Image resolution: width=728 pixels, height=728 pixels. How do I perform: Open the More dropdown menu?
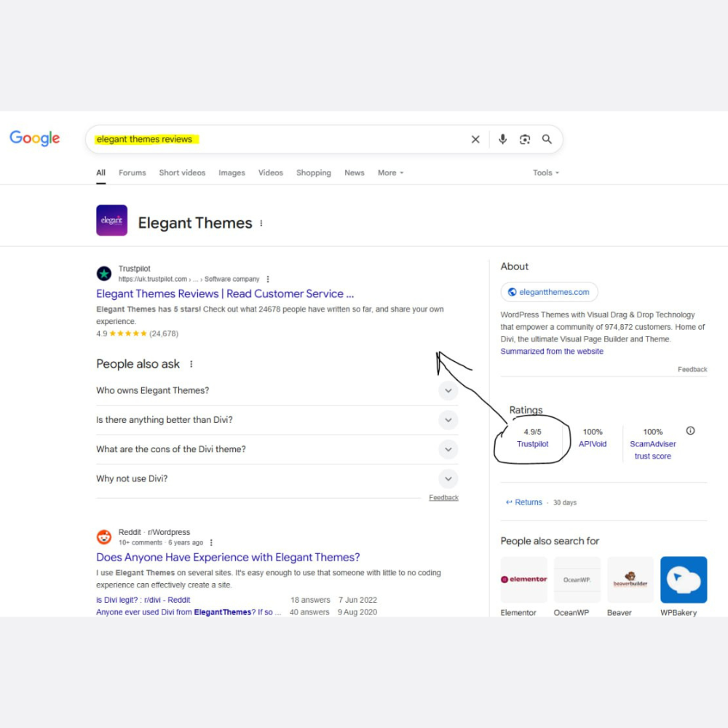[x=390, y=173]
